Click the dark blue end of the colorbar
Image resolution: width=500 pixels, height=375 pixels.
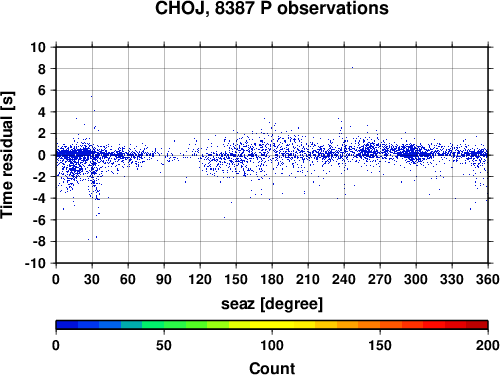(67, 325)
